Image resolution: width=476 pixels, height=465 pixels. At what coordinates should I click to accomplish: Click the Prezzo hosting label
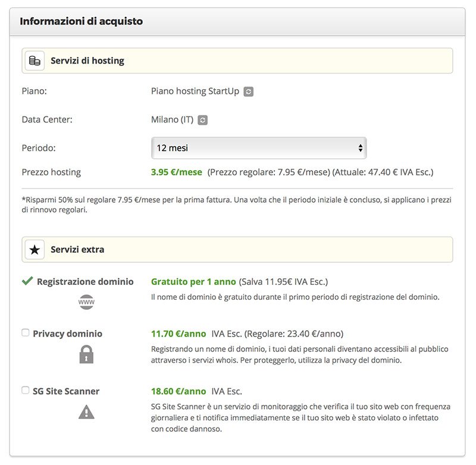[51, 172]
